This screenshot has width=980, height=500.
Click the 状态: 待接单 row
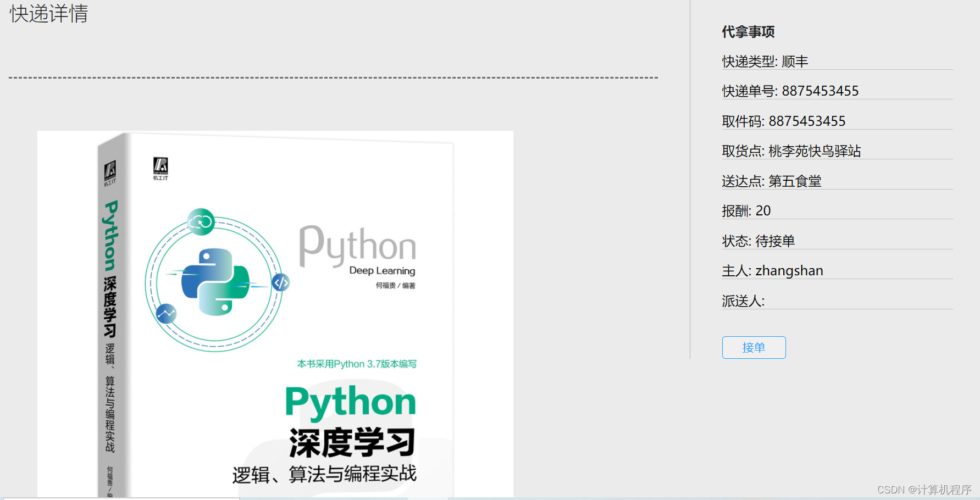(x=837, y=241)
